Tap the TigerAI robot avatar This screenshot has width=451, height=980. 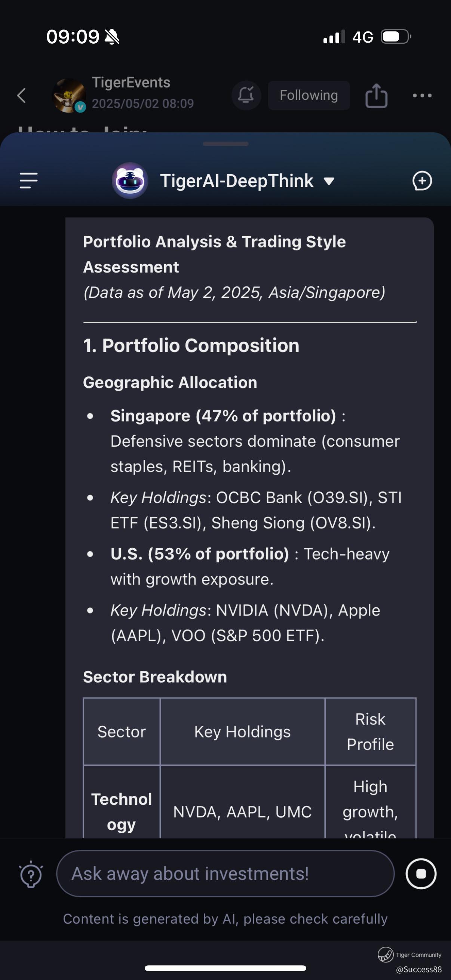130,181
